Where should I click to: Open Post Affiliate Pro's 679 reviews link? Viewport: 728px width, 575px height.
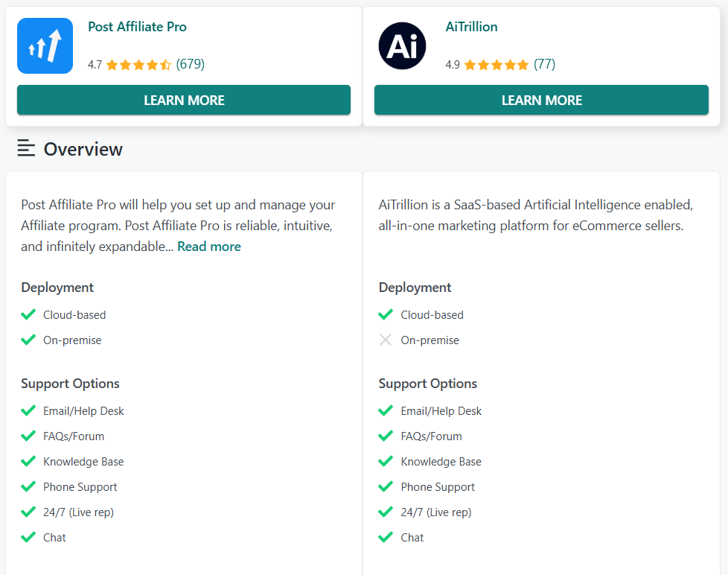191,64
